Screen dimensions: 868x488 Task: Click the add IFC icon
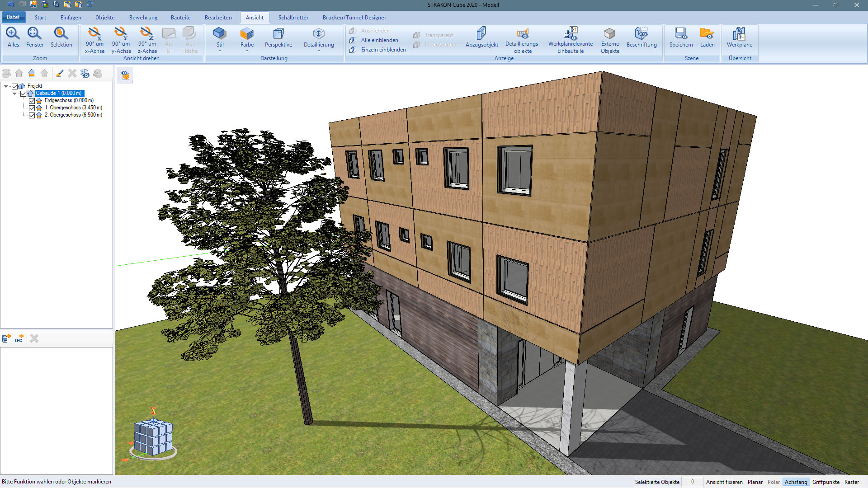pos(19,338)
